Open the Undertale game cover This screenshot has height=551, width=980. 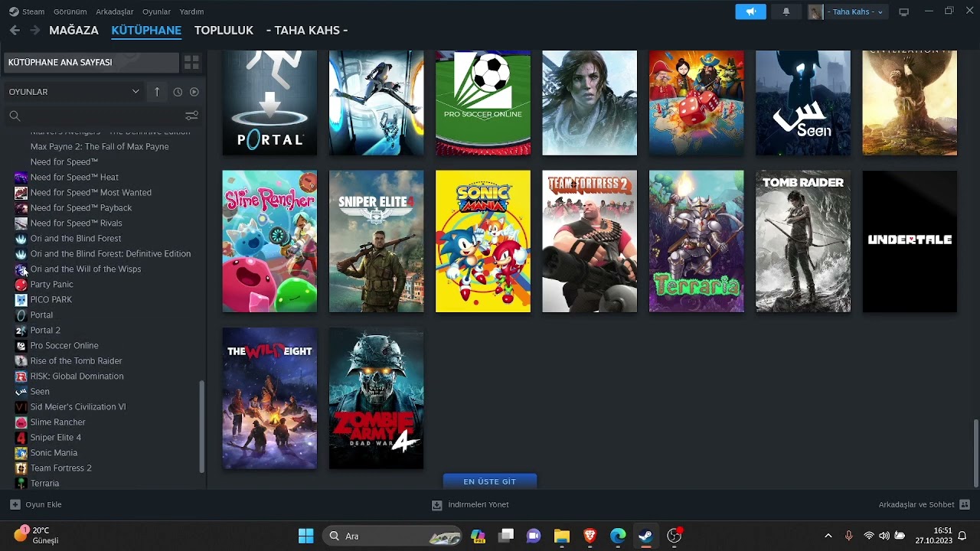(910, 241)
